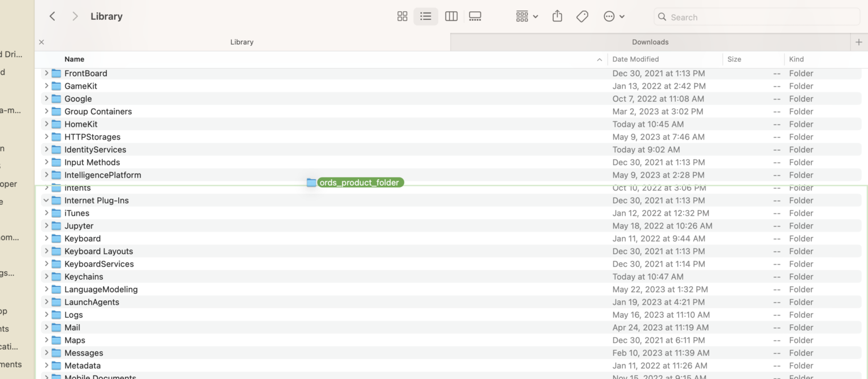Collapse the Internet Plug-Ins folder

coord(46,200)
